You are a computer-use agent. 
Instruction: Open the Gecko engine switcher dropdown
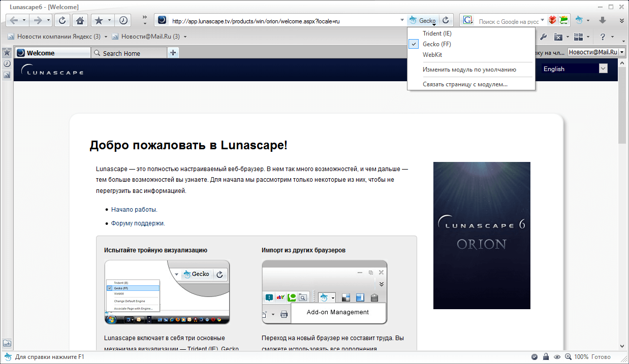tap(423, 20)
